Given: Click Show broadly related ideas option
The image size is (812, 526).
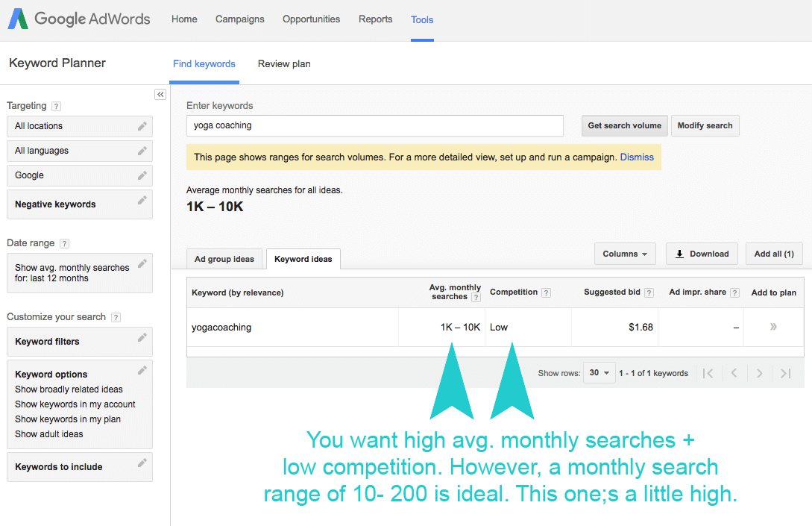Looking at the screenshot, I should click(69, 389).
